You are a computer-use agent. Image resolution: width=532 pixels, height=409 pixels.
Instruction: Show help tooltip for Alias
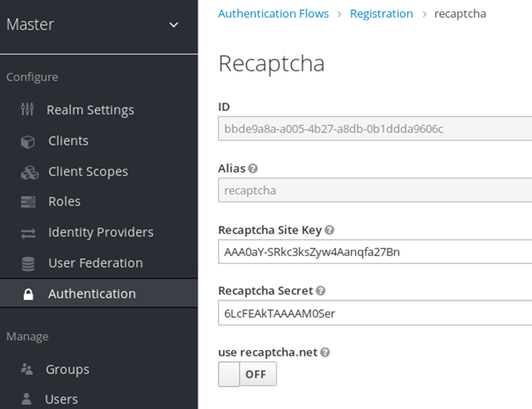point(253,168)
